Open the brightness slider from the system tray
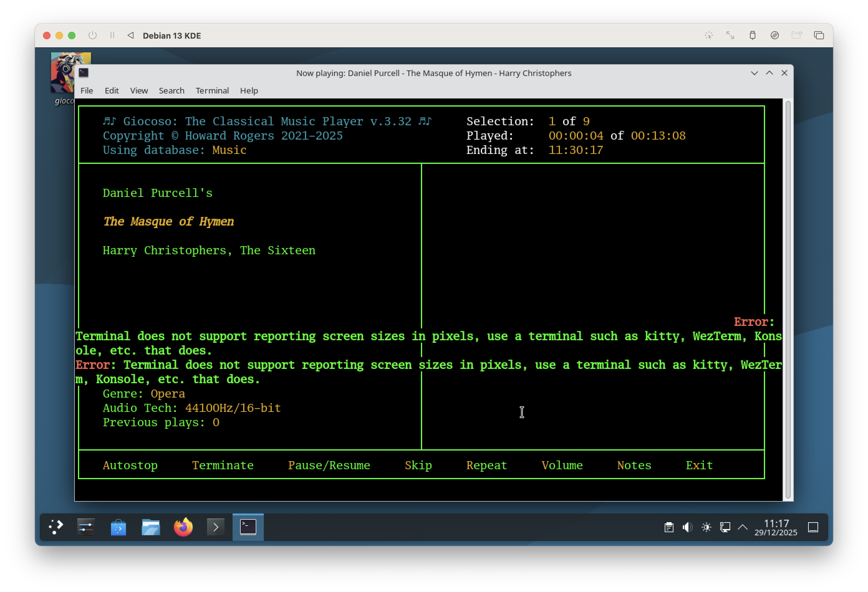 tap(706, 527)
